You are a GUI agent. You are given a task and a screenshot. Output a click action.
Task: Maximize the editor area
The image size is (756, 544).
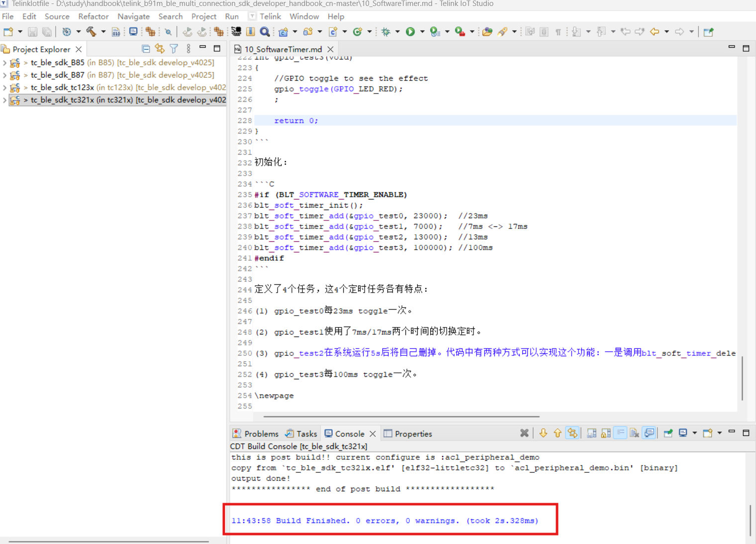coord(746,48)
